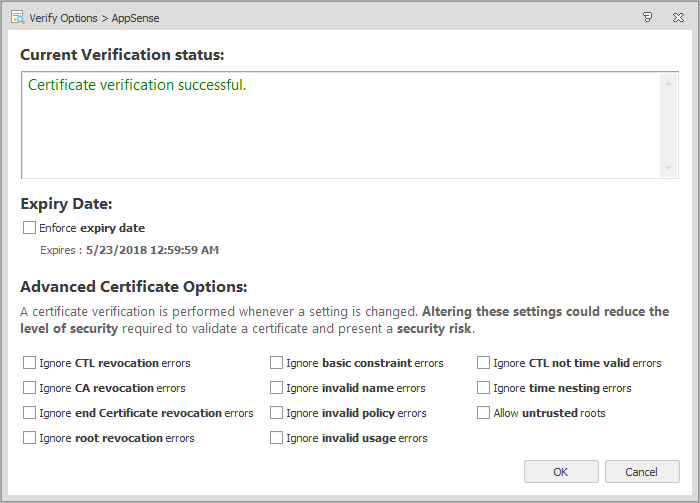Toggle Ignore CTL not time valid errors
700x503 pixels.
[x=484, y=363]
